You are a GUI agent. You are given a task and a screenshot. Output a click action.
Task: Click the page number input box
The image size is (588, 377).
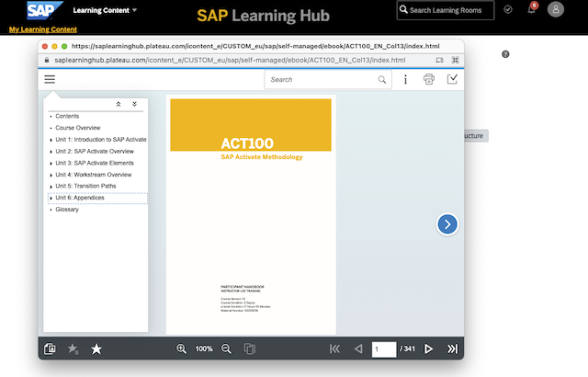coord(384,349)
